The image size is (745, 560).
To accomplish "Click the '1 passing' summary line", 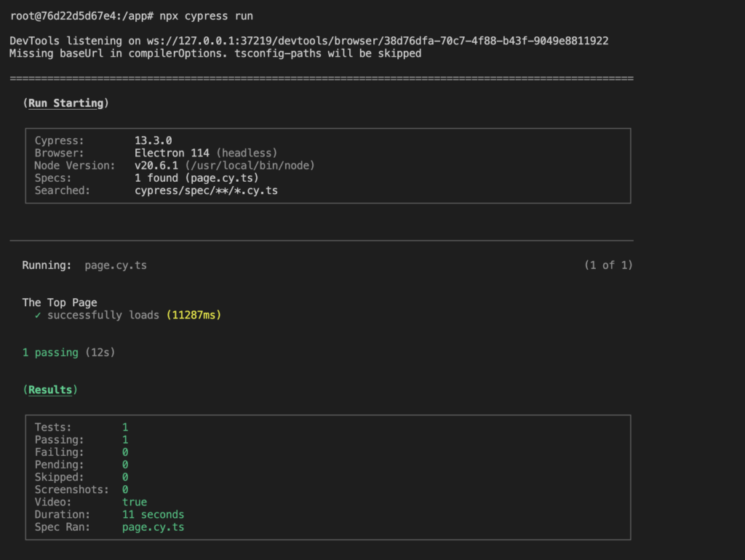I will (50, 353).
